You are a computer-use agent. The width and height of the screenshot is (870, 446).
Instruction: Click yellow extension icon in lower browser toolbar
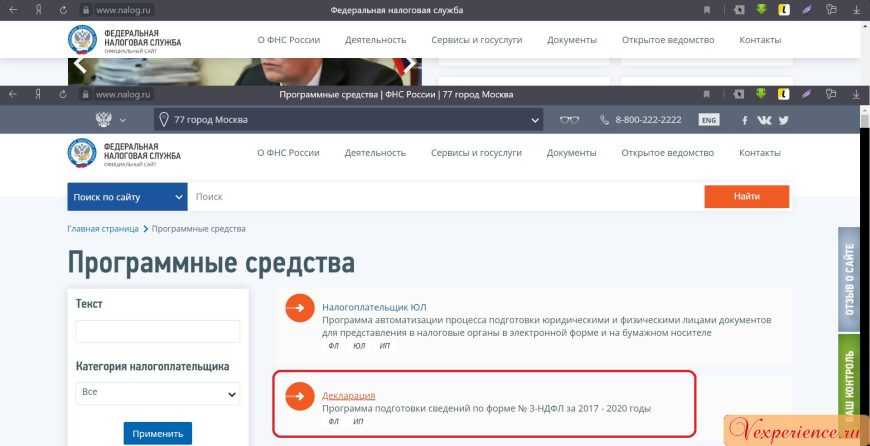[783, 94]
